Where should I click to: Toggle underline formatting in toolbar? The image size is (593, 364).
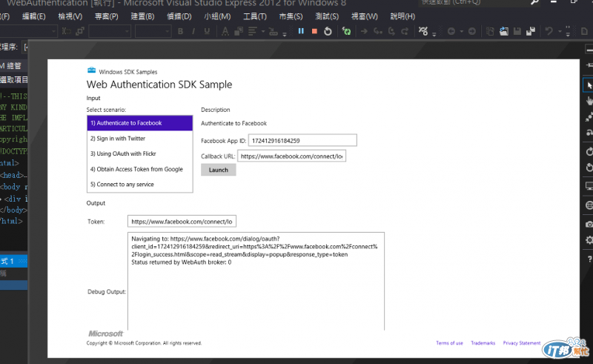[207, 31]
